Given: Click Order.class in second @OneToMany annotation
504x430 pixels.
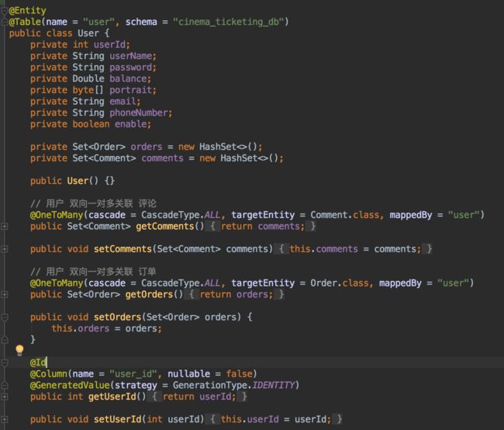Looking at the screenshot, I should [340, 283].
